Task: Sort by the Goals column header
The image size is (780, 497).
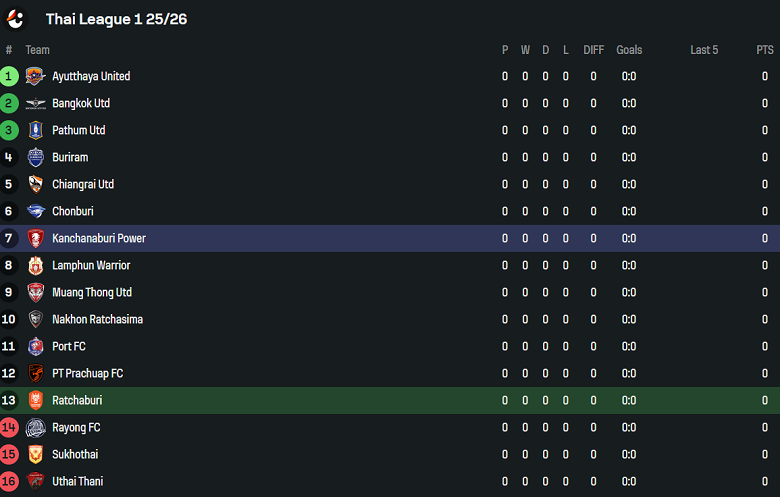Action: 629,50
